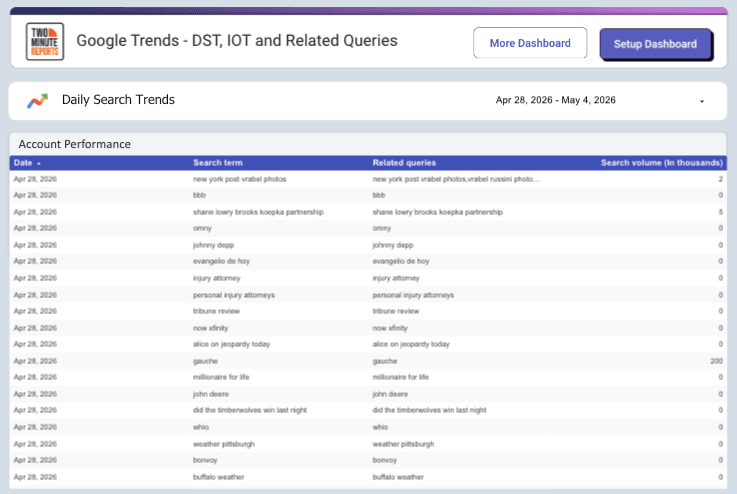The height and width of the screenshot is (494, 737).
Task: Select search term 'whio'
Action: (201, 426)
